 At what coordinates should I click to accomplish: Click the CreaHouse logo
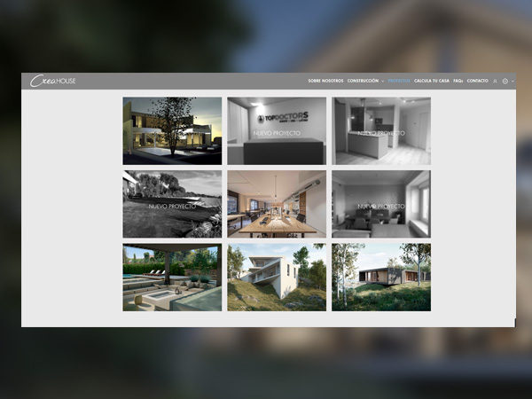tap(52, 81)
